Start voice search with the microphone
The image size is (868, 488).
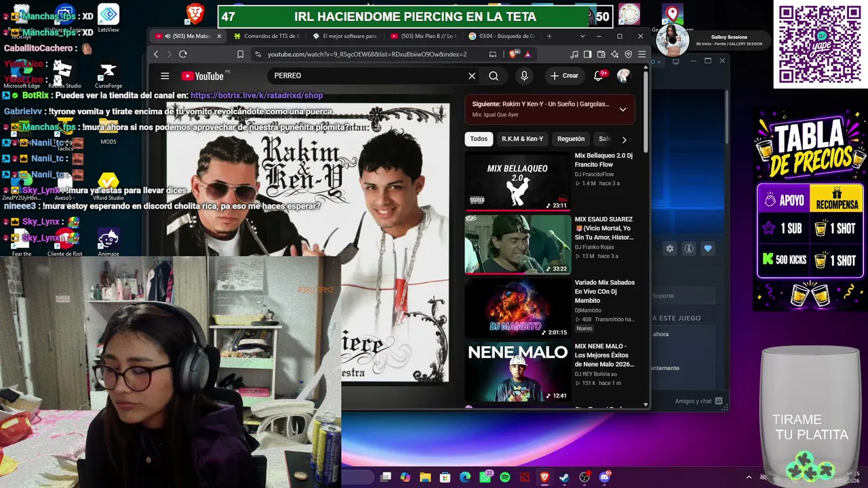coord(524,76)
